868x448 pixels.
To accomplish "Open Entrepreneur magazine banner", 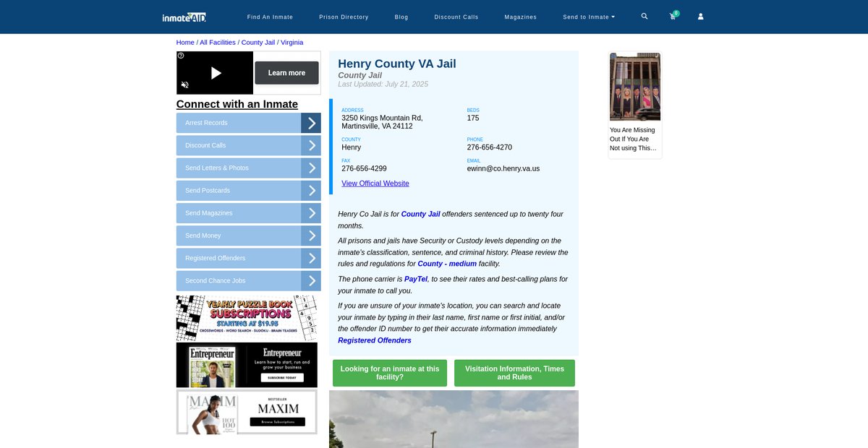I will 247,365.
